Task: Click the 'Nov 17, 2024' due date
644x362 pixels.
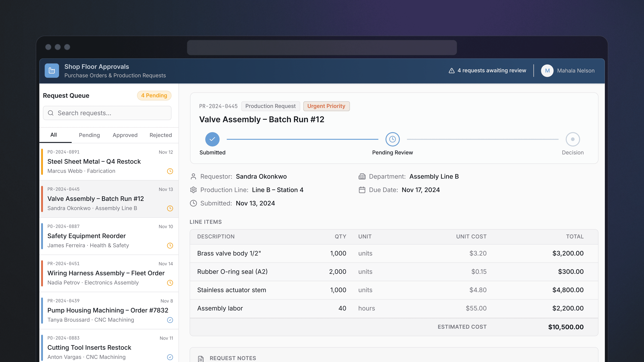Action: 421,190
